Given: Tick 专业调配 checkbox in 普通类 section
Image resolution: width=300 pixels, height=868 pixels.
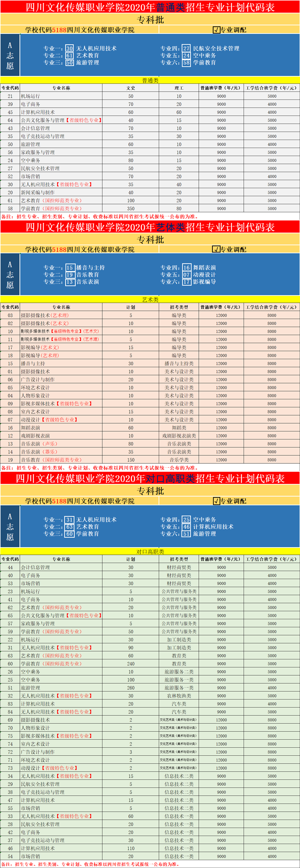Looking at the screenshot, I should (x=216, y=30).
